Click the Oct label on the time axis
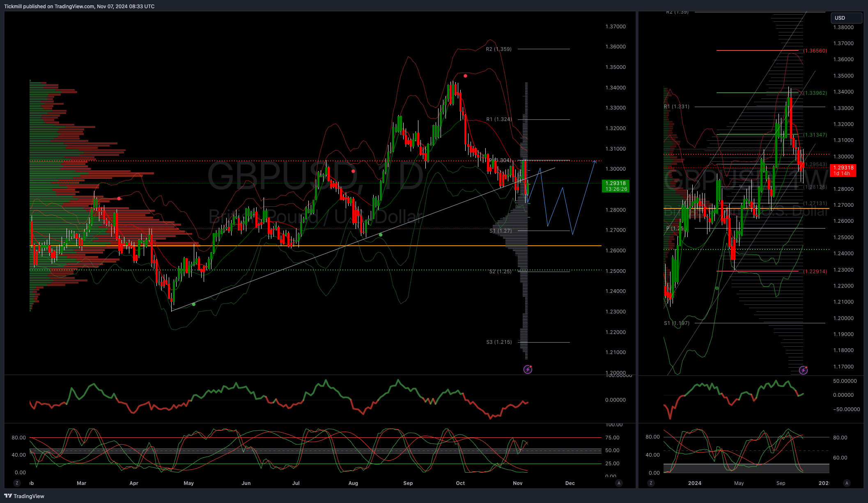This screenshot has height=503, width=868. pyautogui.click(x=460, y=483)
